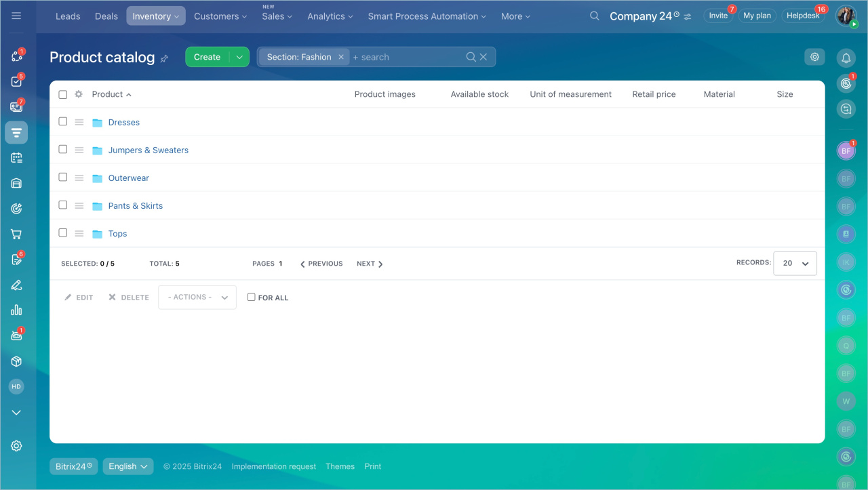Image resolution: width=868 pixels, height=490 pixels.
Task: Open grid column settings gear icon
Action: coord(79,94)
